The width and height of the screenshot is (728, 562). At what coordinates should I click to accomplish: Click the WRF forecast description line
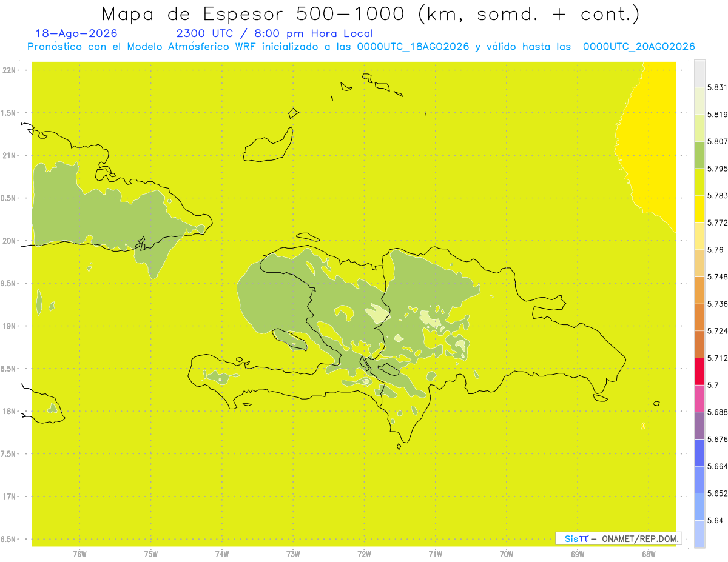[361, 47]
